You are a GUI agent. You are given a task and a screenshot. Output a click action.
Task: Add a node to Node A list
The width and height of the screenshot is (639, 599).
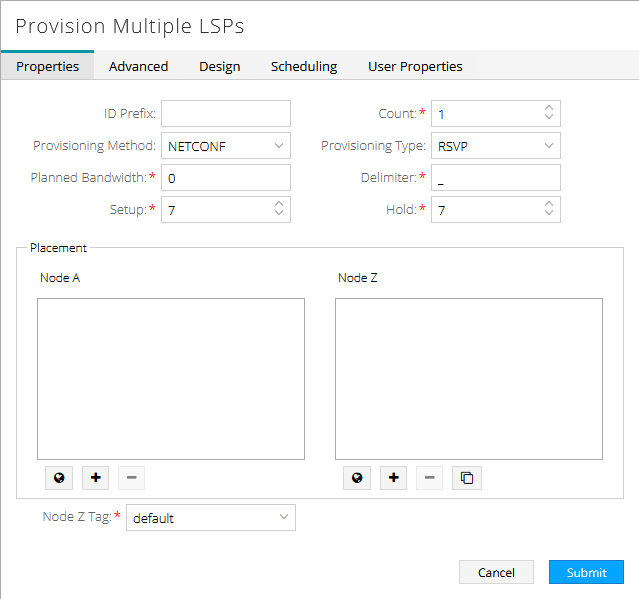point(96,478)
